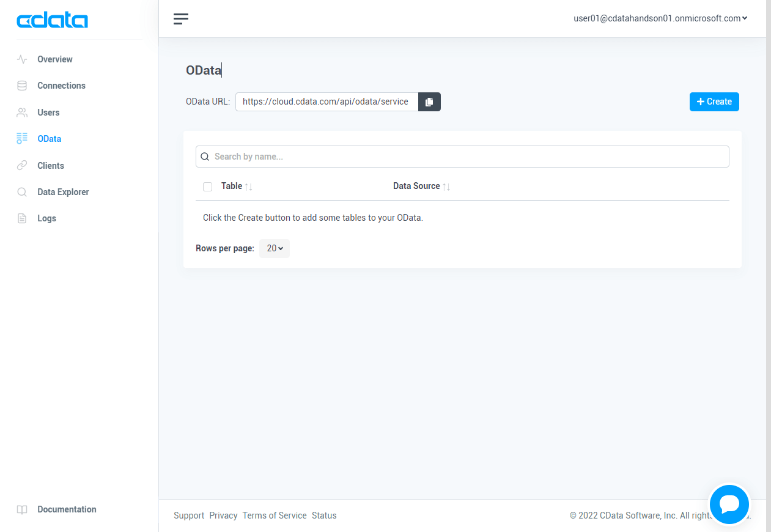This screenshot has width=771, height=532.
Task: Click the Logs document icon
Action: click(22, 218)
